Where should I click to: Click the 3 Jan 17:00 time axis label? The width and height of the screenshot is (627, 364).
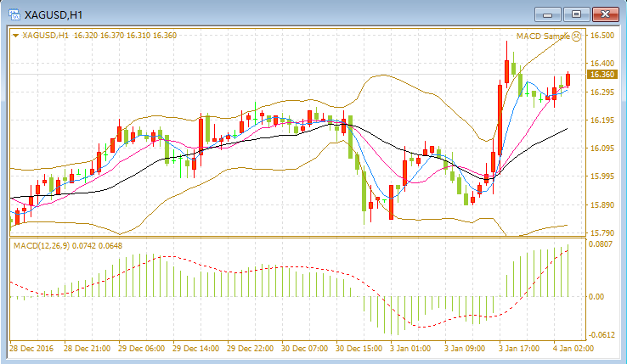(518, 349)
